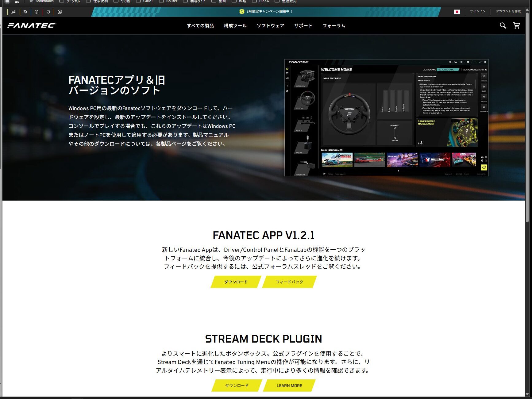The image size is (532, 399).
Task: Click LEARN MORE for Stream Deck Plugin
Action: tap(289, 386)
